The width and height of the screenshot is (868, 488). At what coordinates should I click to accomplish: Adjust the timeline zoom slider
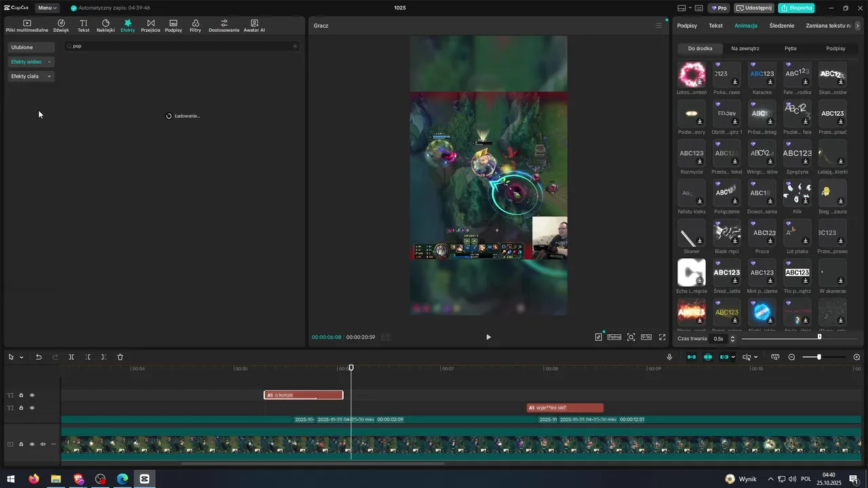click(x=824, y=357)
